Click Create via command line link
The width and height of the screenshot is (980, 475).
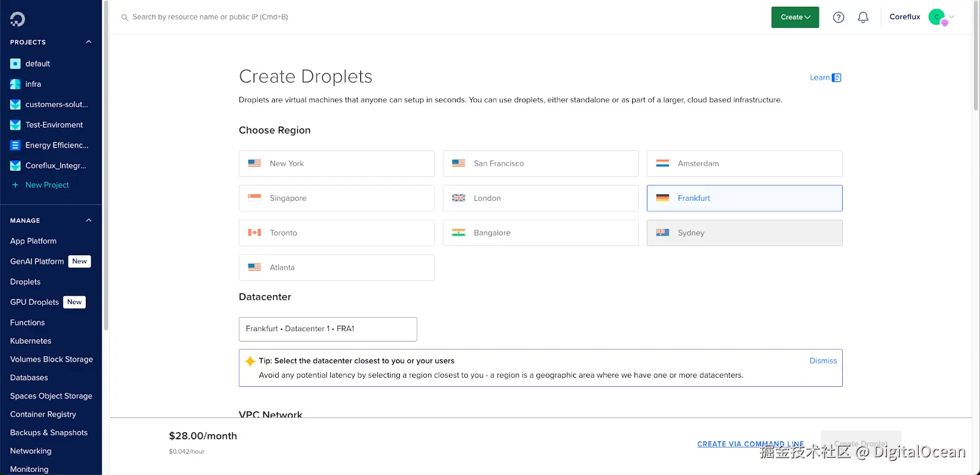[750, 444]
